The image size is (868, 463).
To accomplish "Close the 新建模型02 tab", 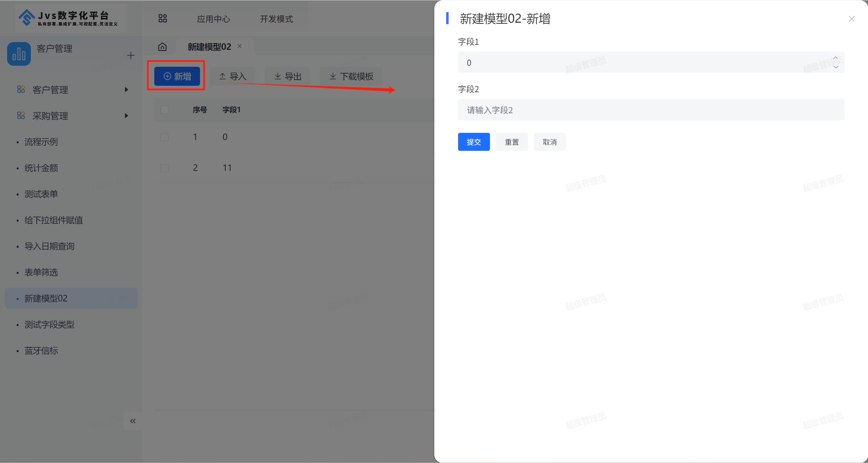I will tap(240, 46).
